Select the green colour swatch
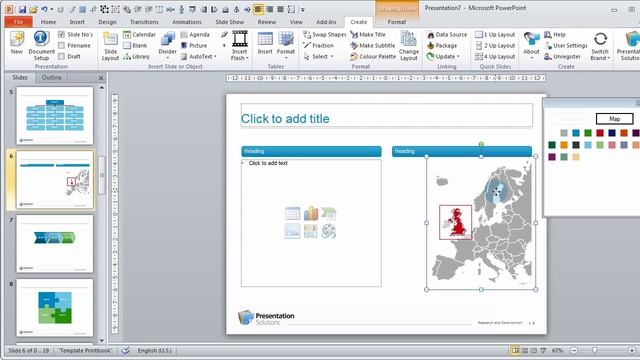 [588, 133]
